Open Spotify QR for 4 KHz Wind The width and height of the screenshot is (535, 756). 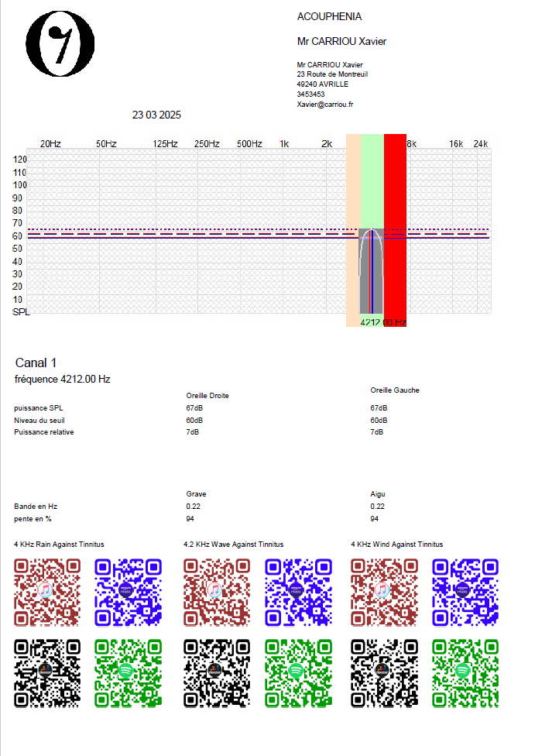point(465,673)
